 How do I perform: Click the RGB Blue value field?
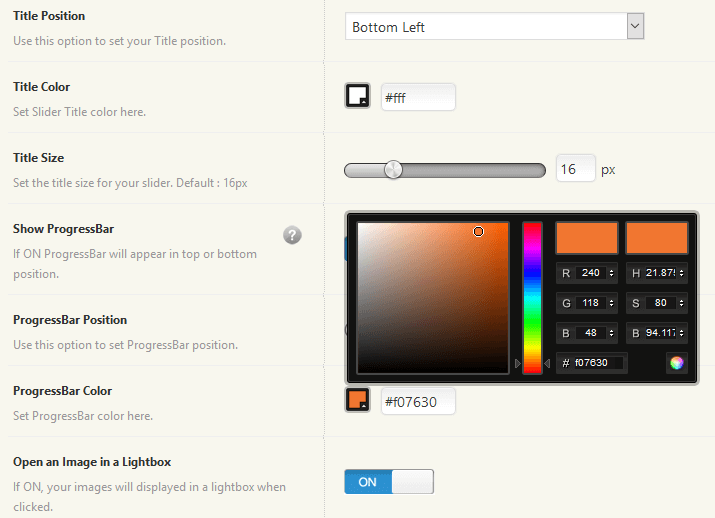click(590, 333)
